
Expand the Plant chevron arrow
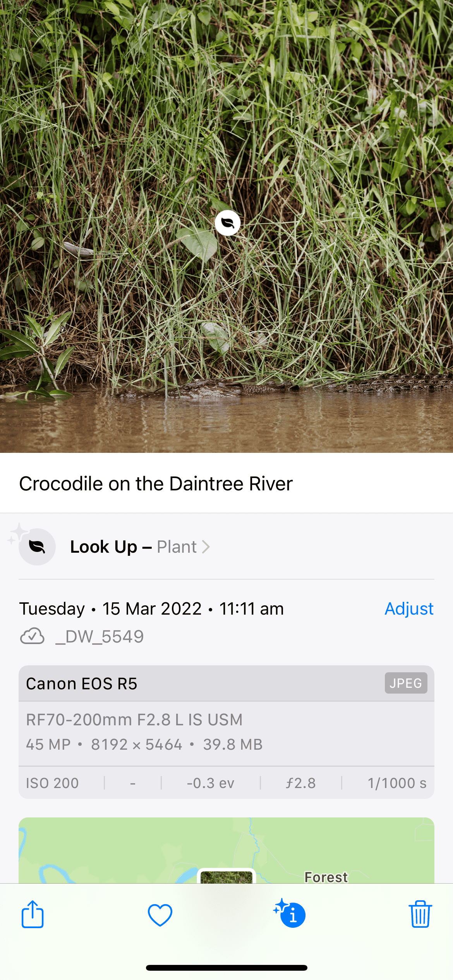[206, 547]
